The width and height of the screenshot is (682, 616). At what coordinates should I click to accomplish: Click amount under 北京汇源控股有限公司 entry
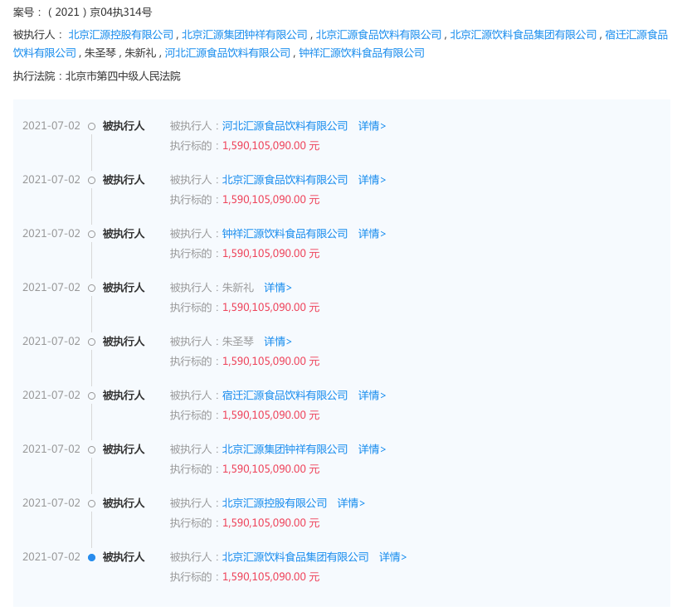[271, 523]
